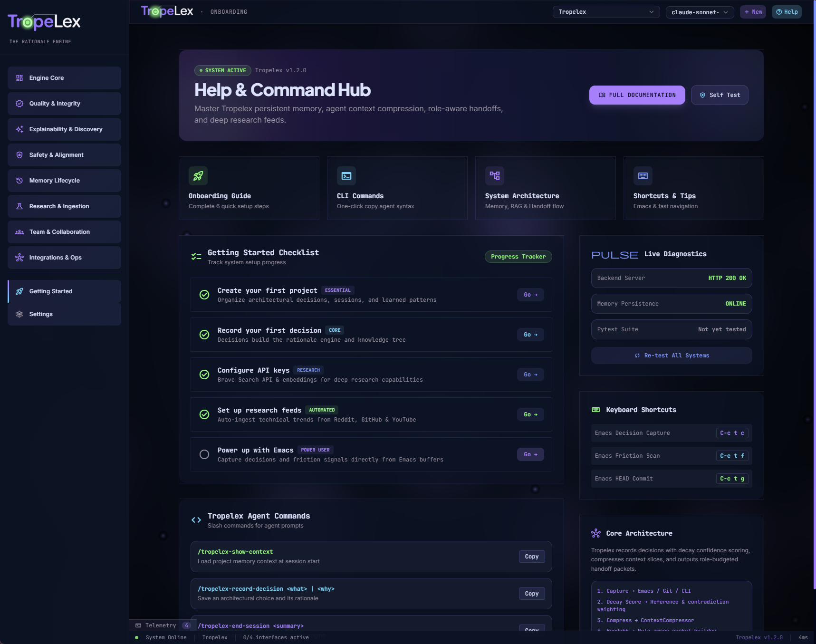Open the Engine Core menu item
This screenshot has height=644, width=816.
pos(64,78)
